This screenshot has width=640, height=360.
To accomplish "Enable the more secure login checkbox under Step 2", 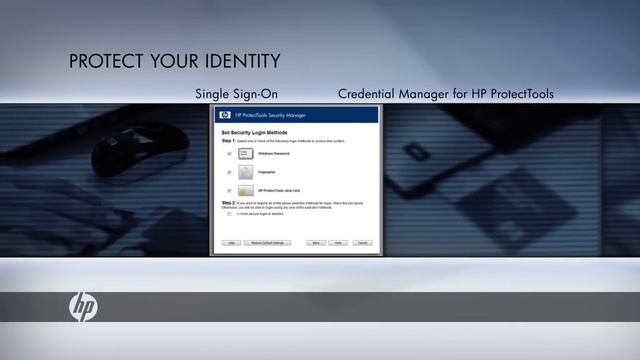I will [229, 214].
